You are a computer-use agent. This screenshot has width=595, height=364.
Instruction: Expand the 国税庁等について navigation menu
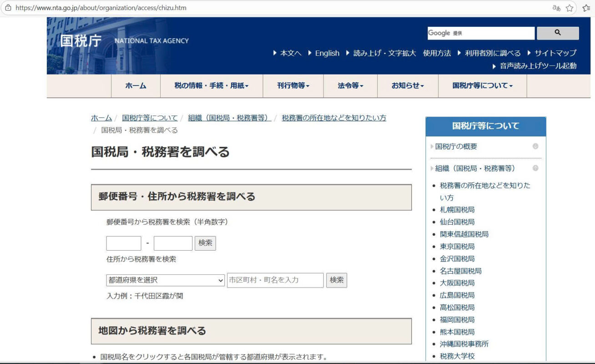[x=482, y=86]
